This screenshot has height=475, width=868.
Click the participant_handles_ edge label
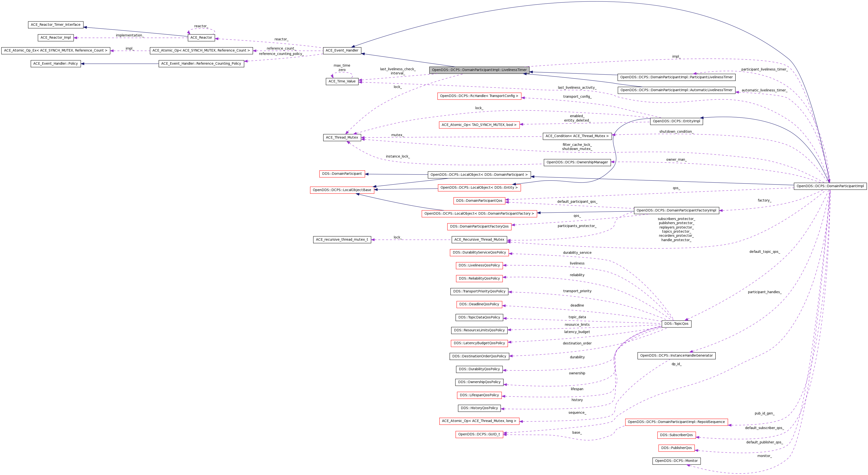(765, 292)
